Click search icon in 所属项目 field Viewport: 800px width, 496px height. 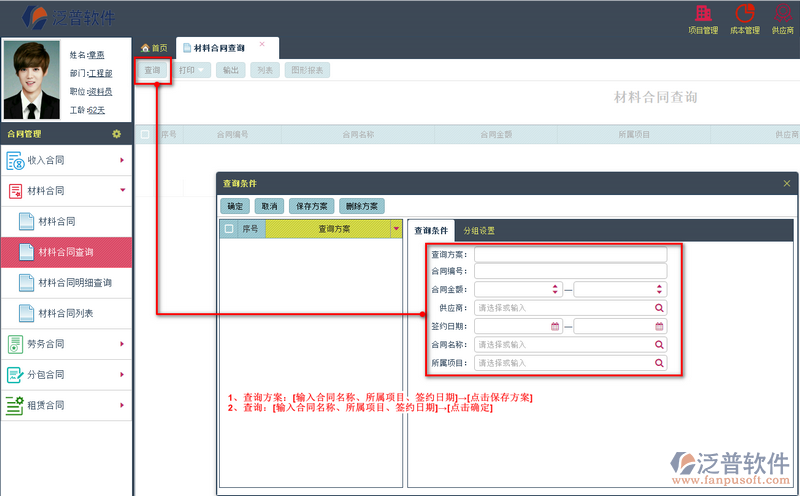[659, 363]
